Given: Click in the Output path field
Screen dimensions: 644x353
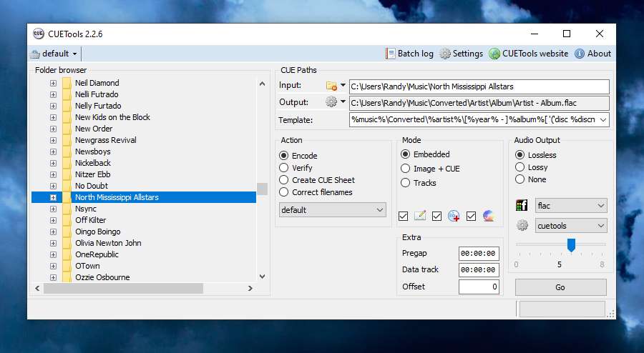Looking at the screenshot, I should click(x=479, y=103).
